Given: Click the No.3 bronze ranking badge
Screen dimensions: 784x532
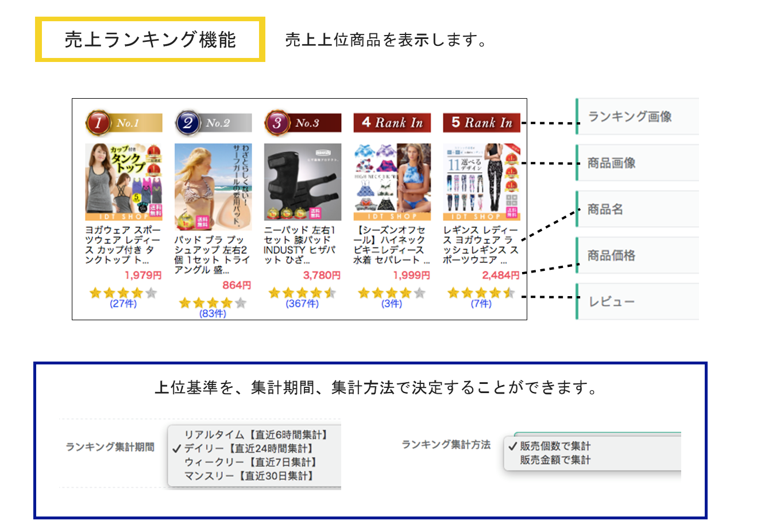Looking at the screenshot, I should tap(303, 123).
